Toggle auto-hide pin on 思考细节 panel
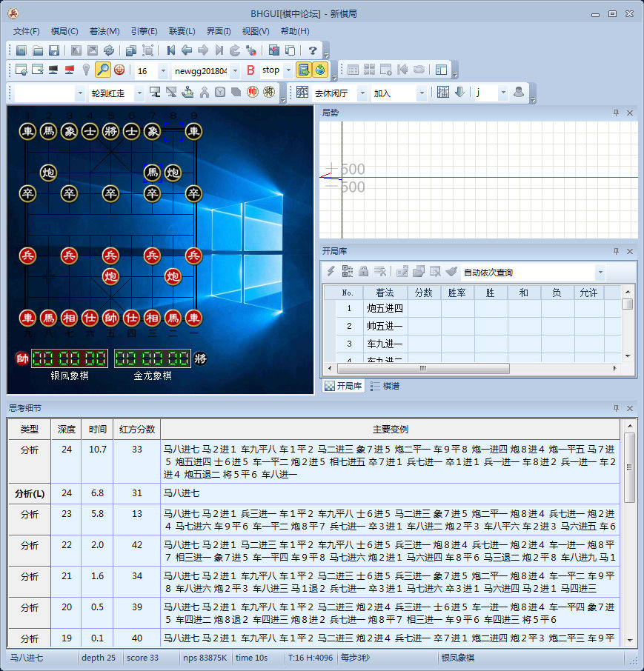 point(616,408)
